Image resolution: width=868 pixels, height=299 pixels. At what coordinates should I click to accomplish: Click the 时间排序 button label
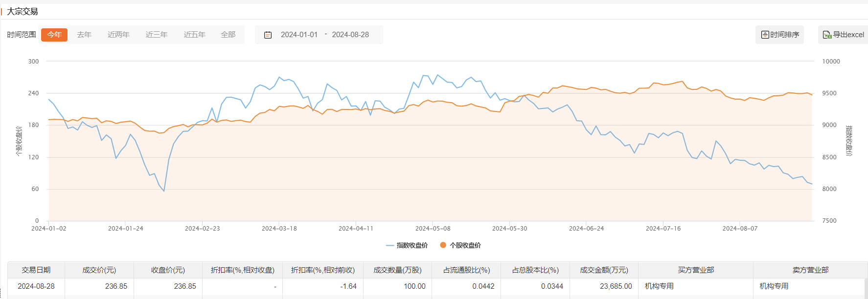(x=785, y=35)
